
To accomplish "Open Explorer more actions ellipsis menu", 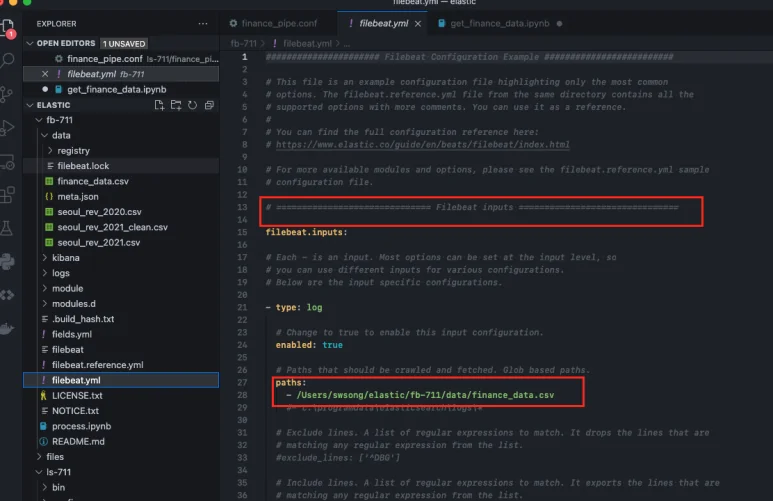I will click(204, 23).
